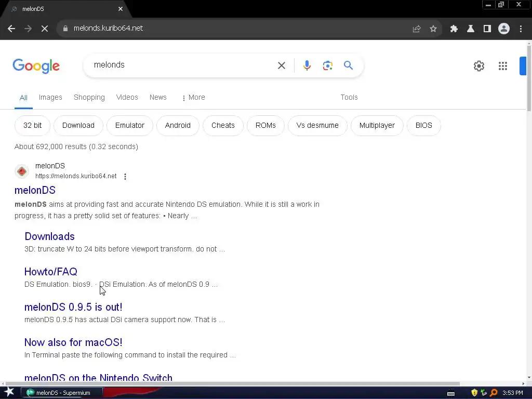Switch to the Images tab
This screenshot has height=399, width=532.
point(50,97)
